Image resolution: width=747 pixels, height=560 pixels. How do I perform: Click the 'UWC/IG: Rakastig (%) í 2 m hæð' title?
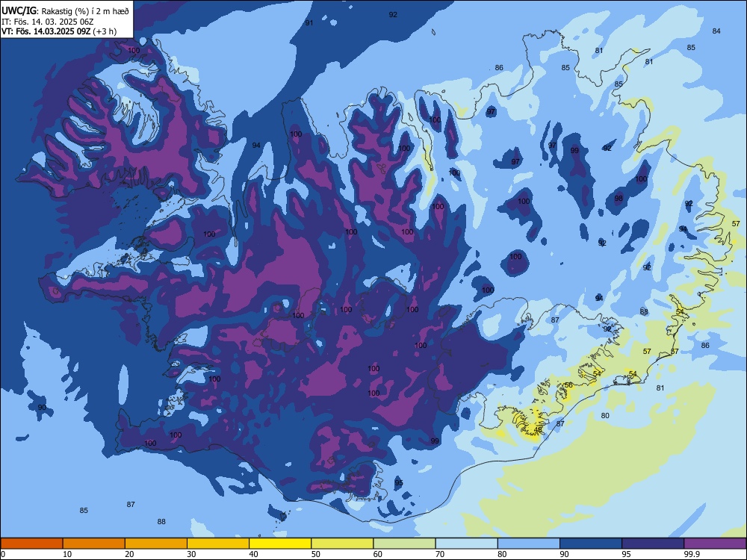point(65,11)
